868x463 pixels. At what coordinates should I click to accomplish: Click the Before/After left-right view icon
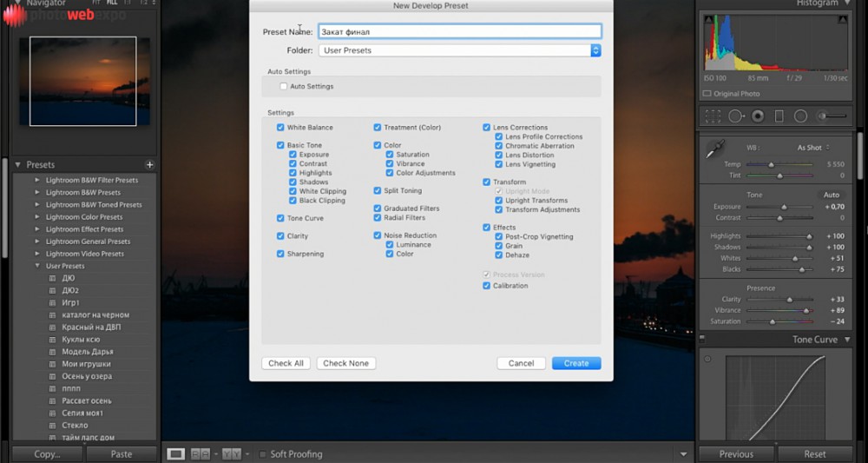pos(201,454)
